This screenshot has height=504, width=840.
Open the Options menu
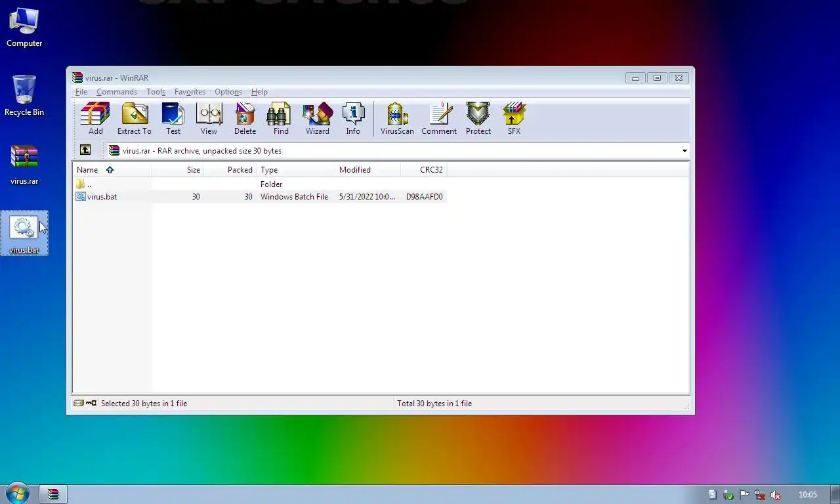(x=228, y=92)
